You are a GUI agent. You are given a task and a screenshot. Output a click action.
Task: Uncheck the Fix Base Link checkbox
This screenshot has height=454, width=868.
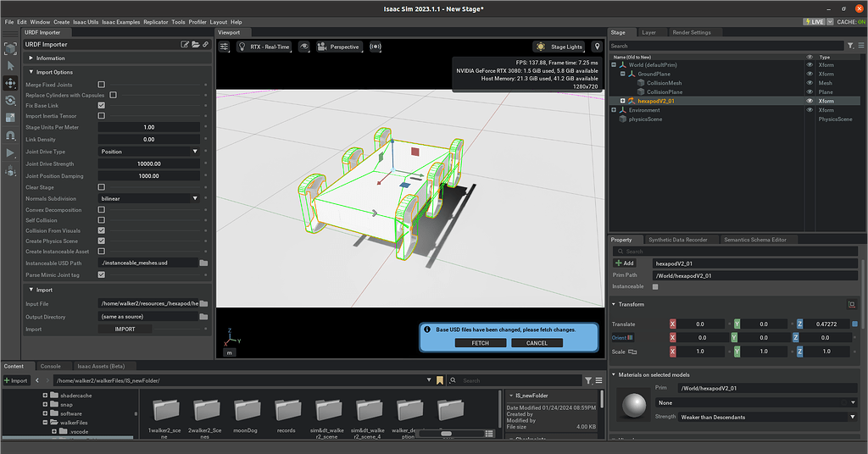[102, 105]
